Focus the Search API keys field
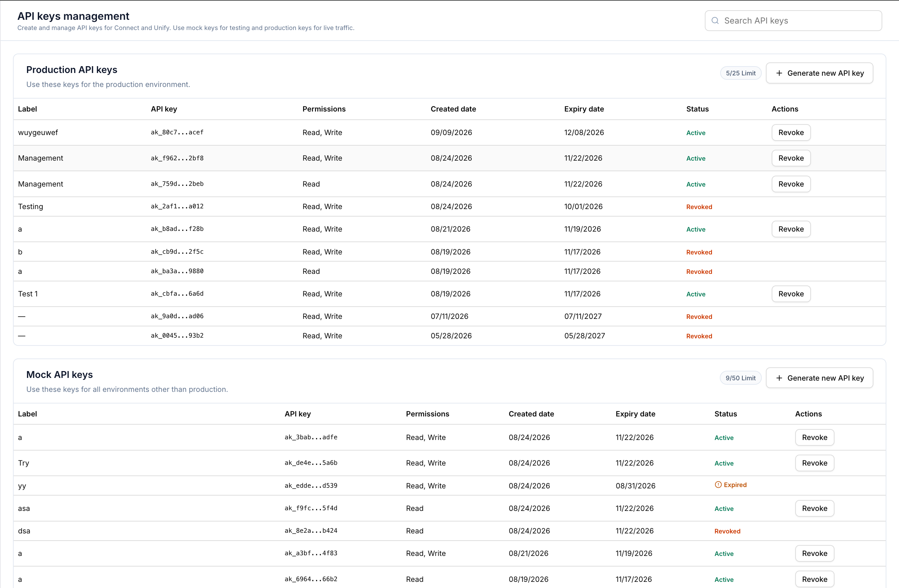Image resolution: width=899 pixels, height=588 pixels. (793, 20)
